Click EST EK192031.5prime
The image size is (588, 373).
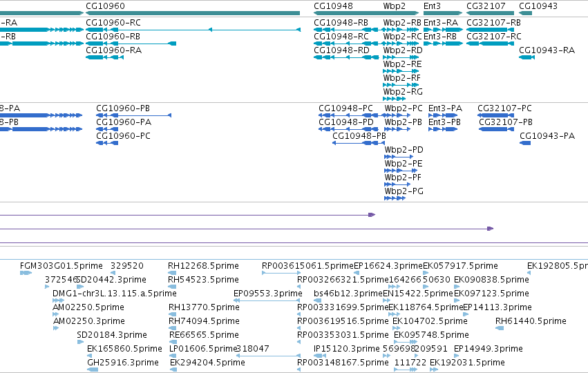tap(467, 363)
